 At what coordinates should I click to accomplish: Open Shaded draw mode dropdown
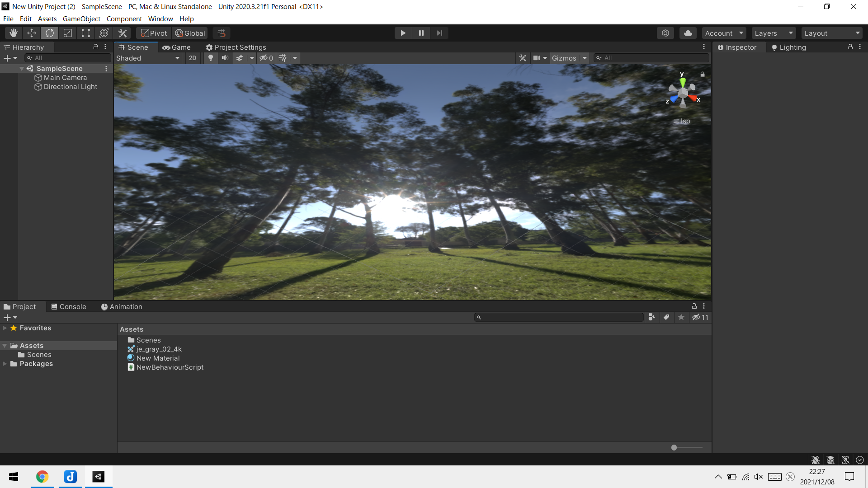148,58
